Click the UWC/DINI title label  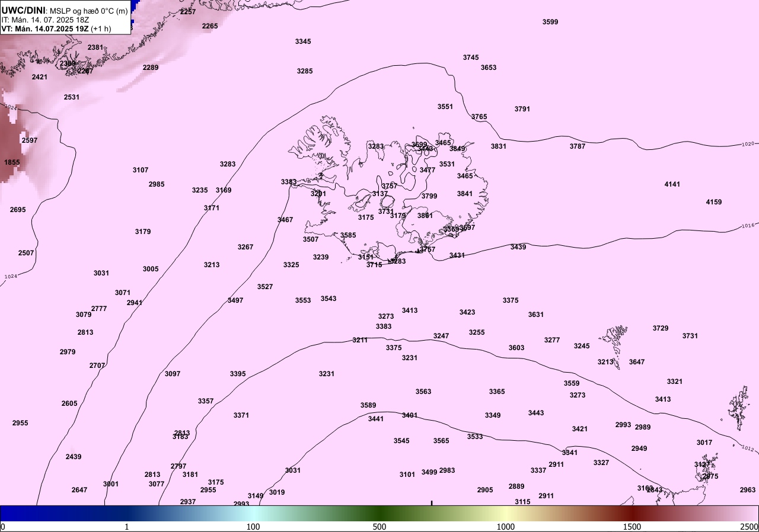23,10
